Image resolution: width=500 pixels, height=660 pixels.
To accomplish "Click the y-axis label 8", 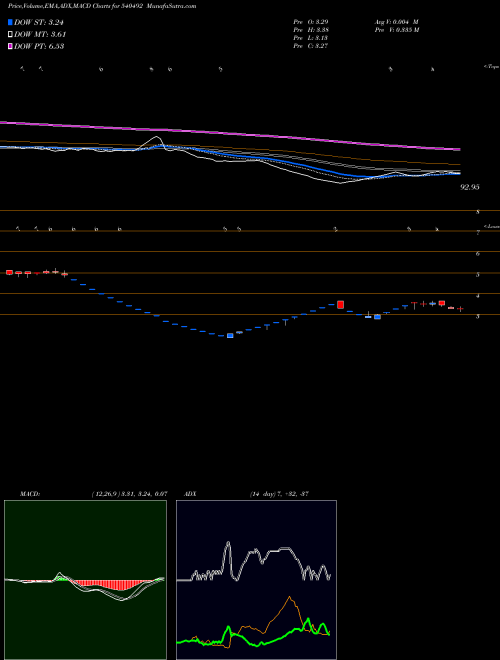I will pos(478,212).
